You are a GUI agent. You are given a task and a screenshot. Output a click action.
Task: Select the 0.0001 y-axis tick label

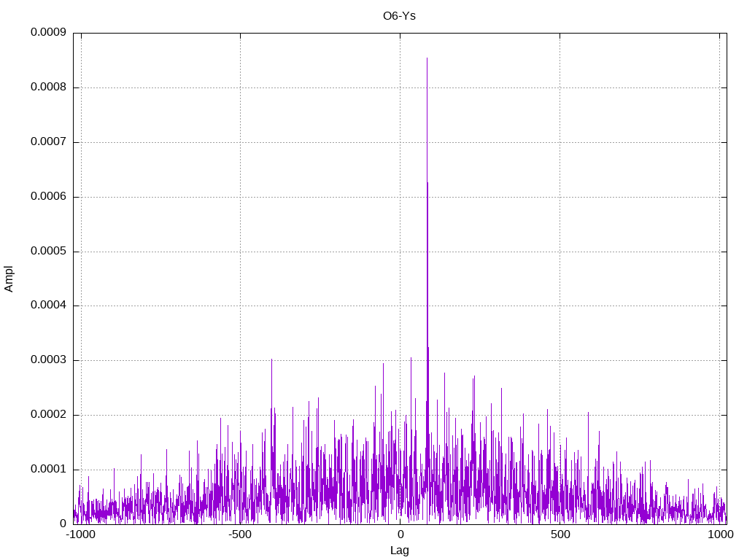tap(48, 470)
